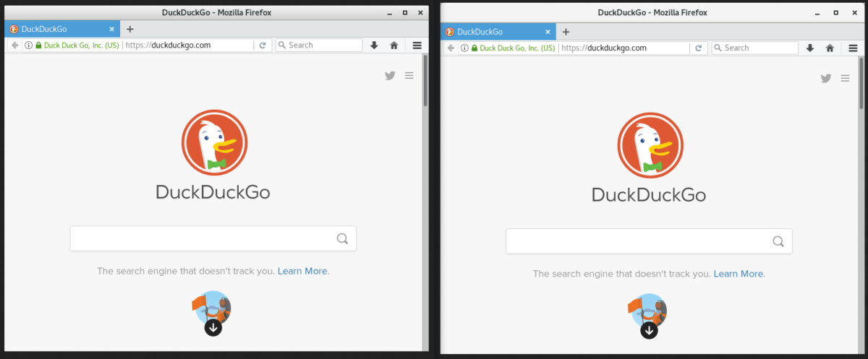Click the back arrow in right Firefox window
Viewport: 868px width, 359px height.
451,48
